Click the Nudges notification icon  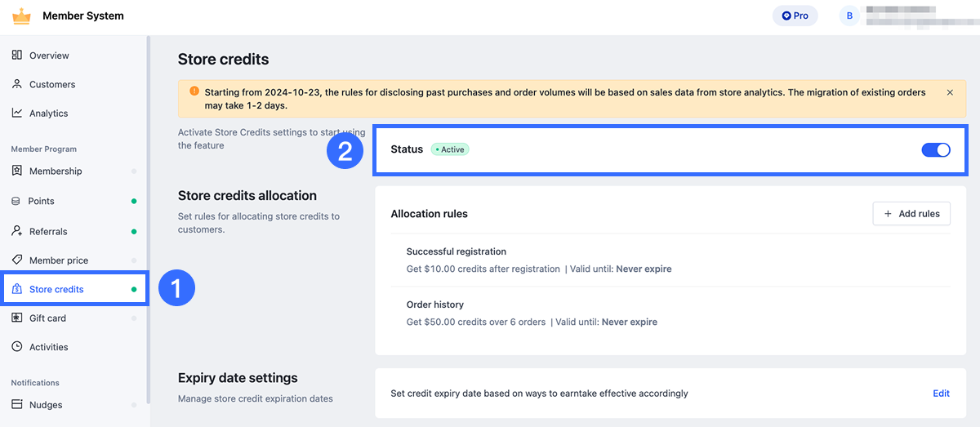click(x=16, y=405)
